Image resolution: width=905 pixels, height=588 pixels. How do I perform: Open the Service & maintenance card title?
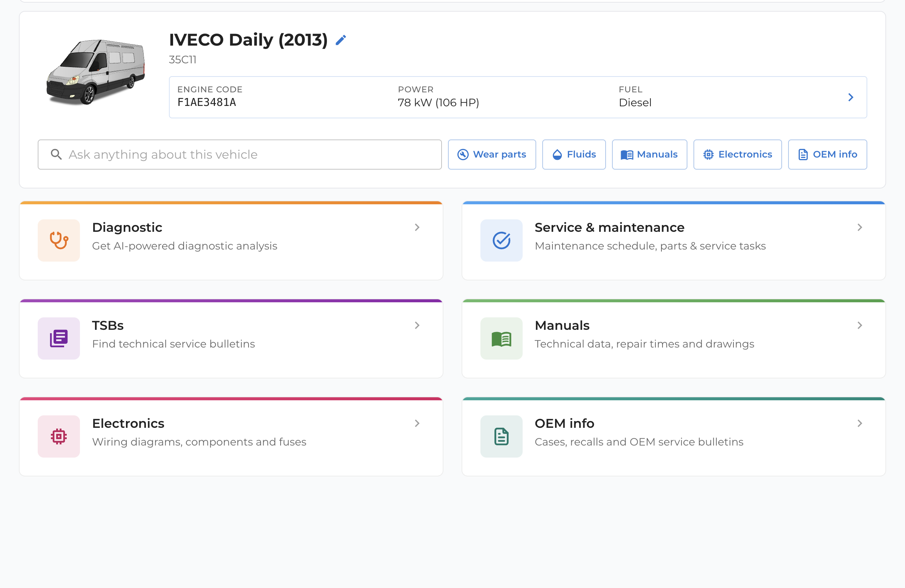(609, 227)
